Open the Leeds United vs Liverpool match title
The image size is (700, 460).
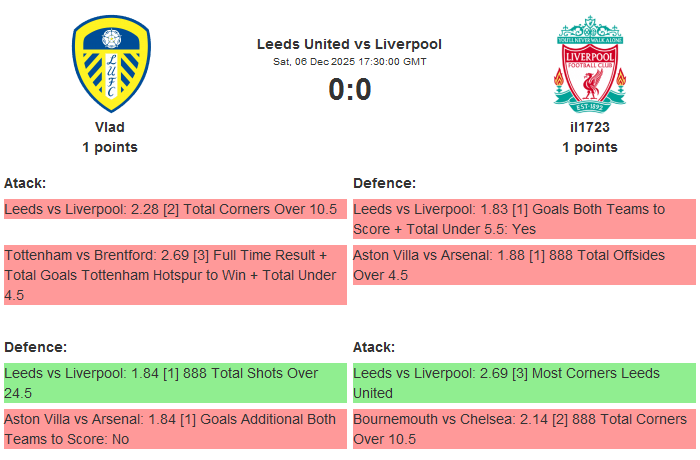(x=349, y=44)
